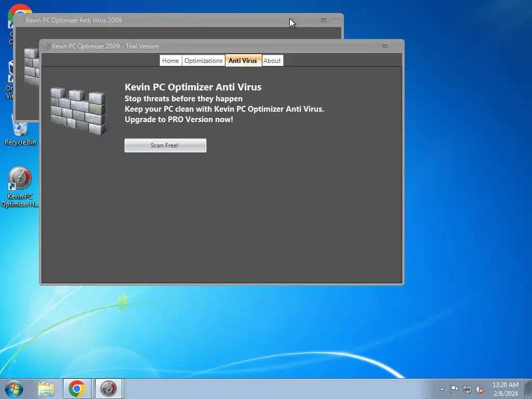Open the Optimizations tab
Viewport: 532px width, 399px height.
(x=204, y=61)
